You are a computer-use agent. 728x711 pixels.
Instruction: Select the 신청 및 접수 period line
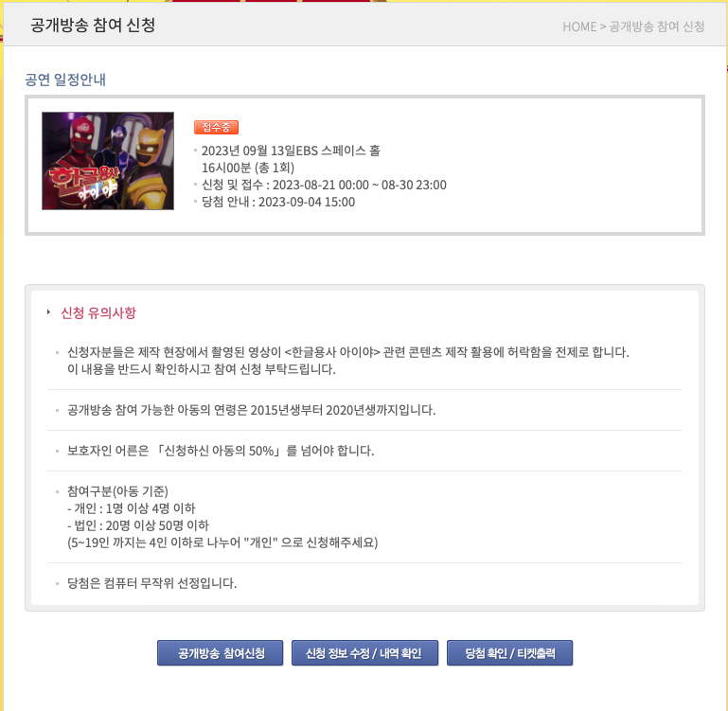click(x=324, y=185)
